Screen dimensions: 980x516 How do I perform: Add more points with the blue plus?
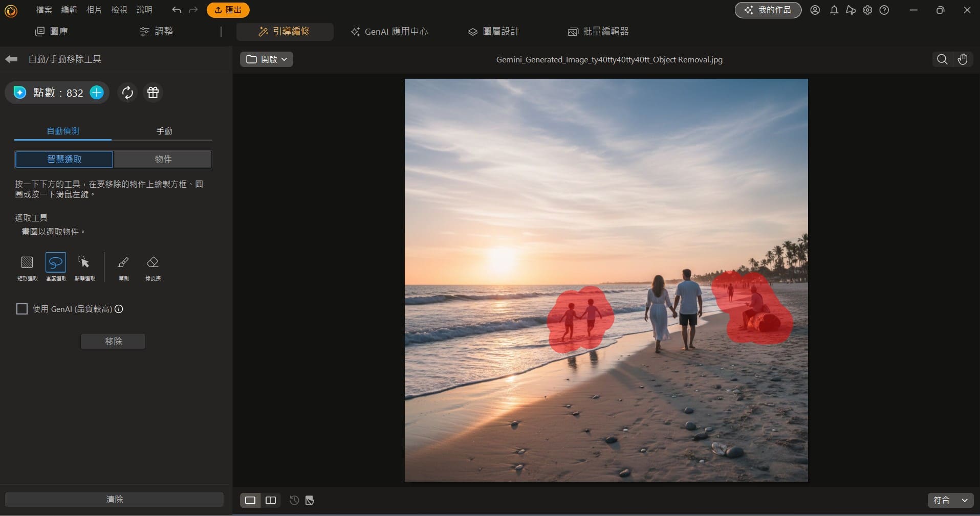pos(97,93)
